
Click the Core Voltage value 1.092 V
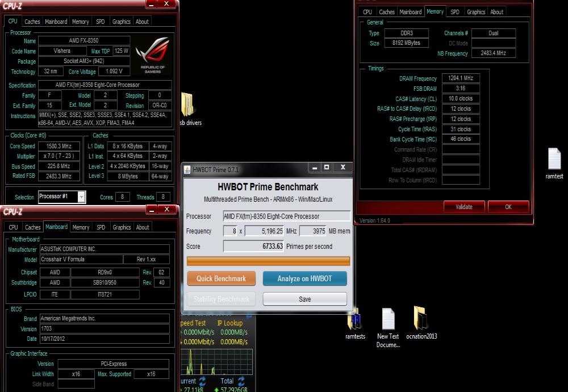pyautogui.click(x=114, y=72)
